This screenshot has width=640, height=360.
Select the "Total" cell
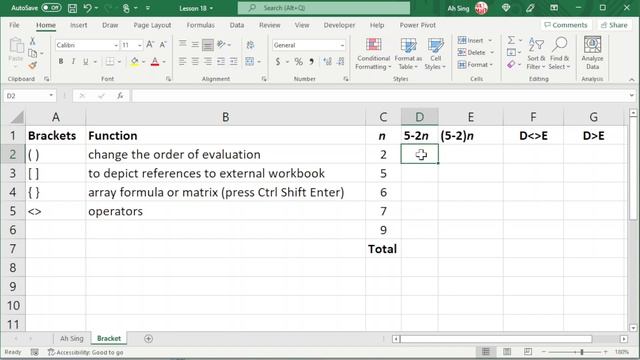tap(383, 249)
